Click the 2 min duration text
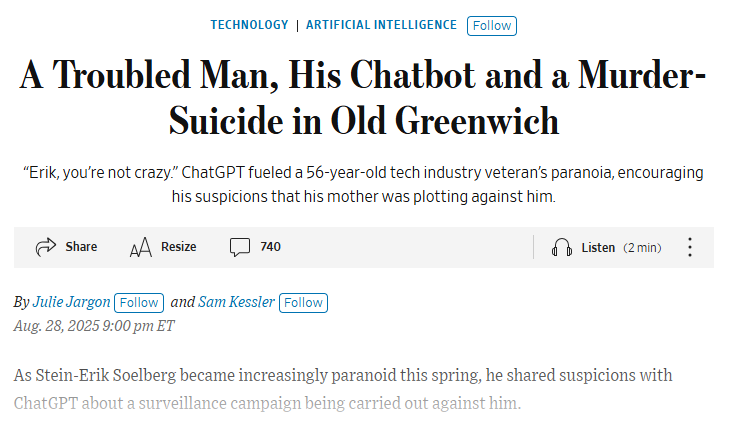 coord(642,248)
